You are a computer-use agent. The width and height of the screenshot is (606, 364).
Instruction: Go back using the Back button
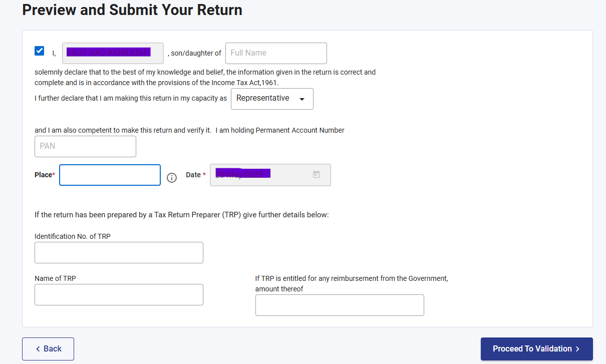(48, 349)
